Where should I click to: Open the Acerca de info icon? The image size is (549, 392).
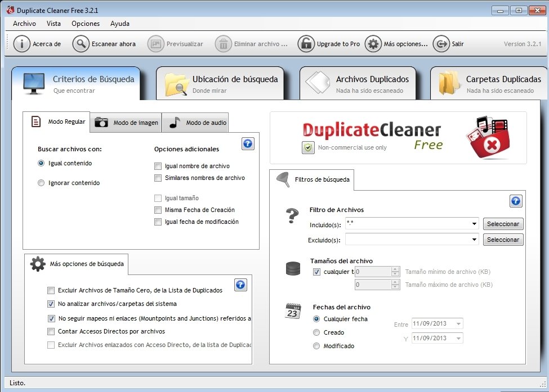[x=22, y=44]
